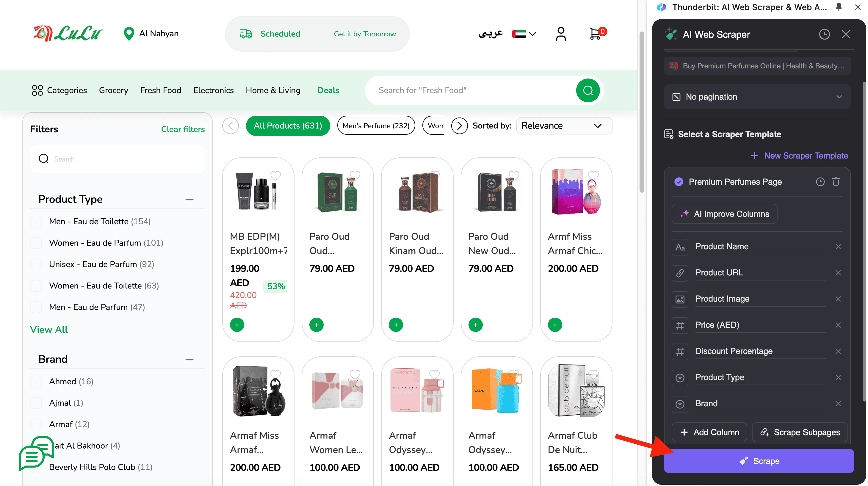Check Men - Eau de Parfum filter
Screen dimensions: 868x486
coord(36,307)
